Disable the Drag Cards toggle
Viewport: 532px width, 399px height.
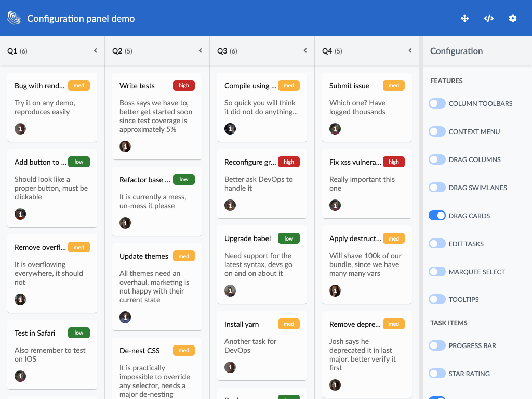(x=437, y=216)
